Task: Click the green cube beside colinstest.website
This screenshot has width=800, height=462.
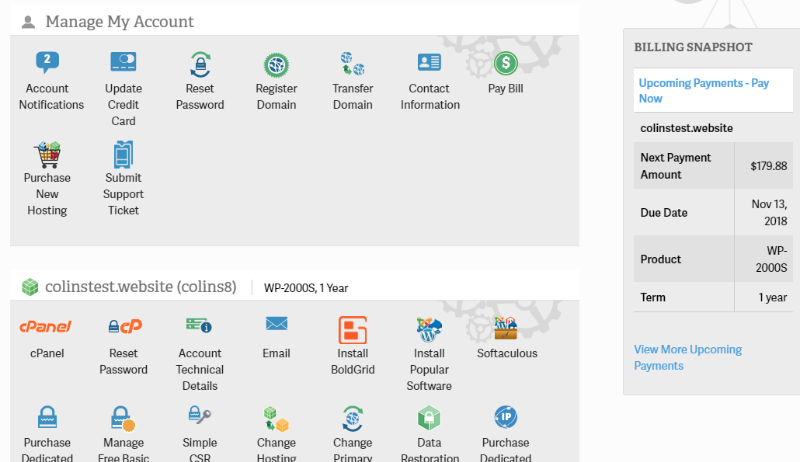Action: click(30, 287)
